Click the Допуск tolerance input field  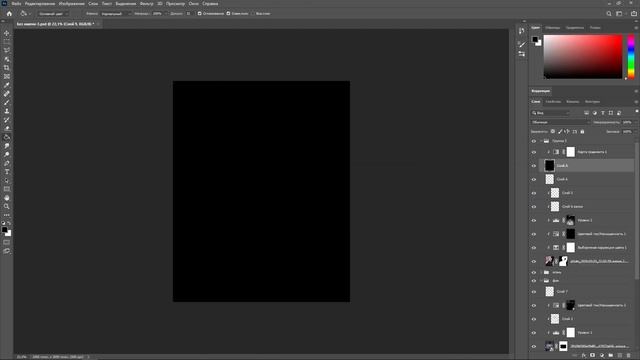[x=188, y=13]
